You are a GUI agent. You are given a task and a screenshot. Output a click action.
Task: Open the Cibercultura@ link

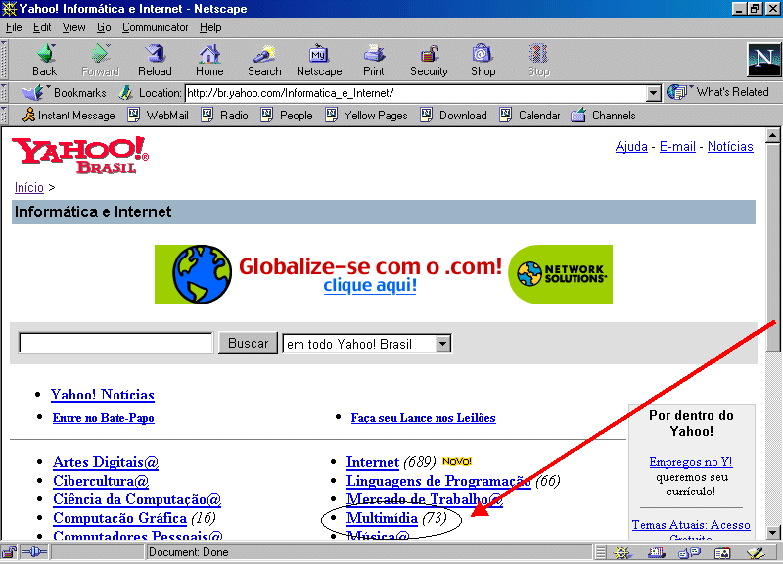[101, 481]
